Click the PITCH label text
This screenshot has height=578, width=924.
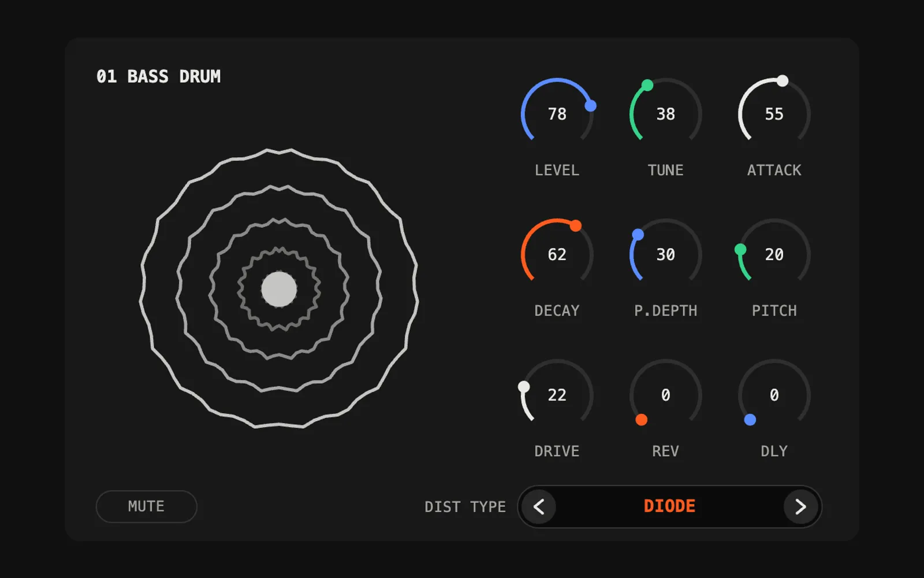[774, 311]
